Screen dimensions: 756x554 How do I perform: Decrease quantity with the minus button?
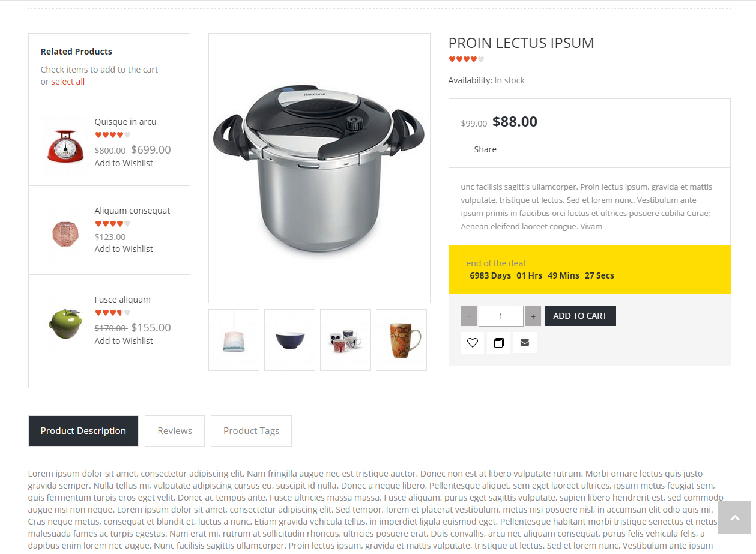(x=468, y=316)
